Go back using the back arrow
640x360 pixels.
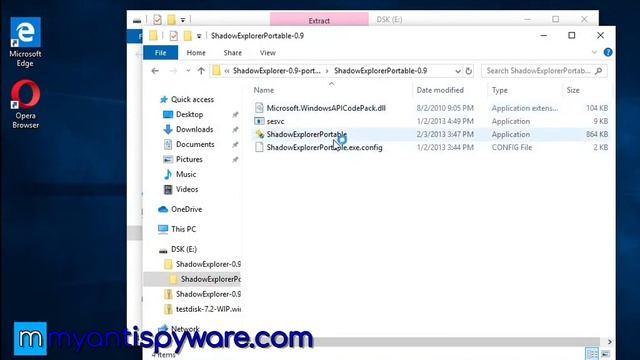[155, 71]
